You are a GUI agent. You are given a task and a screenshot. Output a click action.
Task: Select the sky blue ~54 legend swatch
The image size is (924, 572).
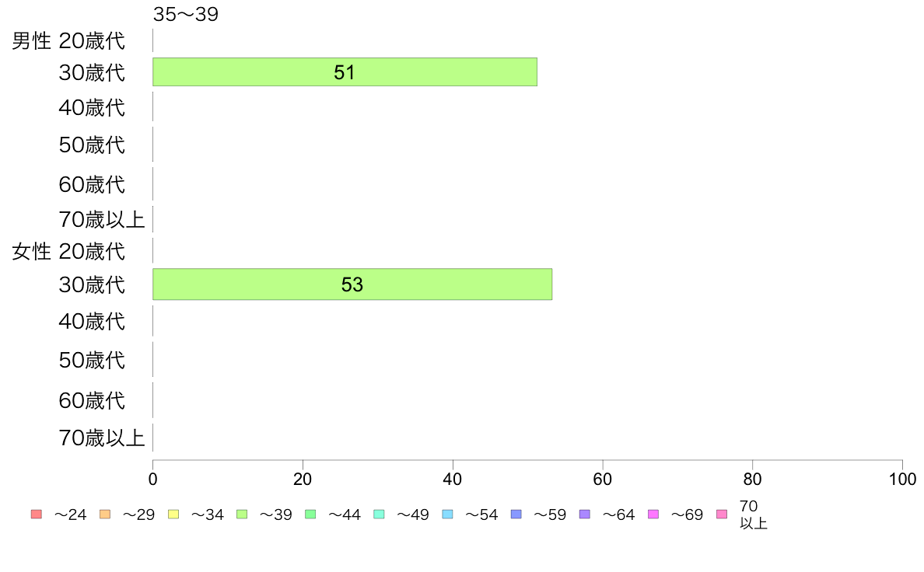click(x=447, y=514)
